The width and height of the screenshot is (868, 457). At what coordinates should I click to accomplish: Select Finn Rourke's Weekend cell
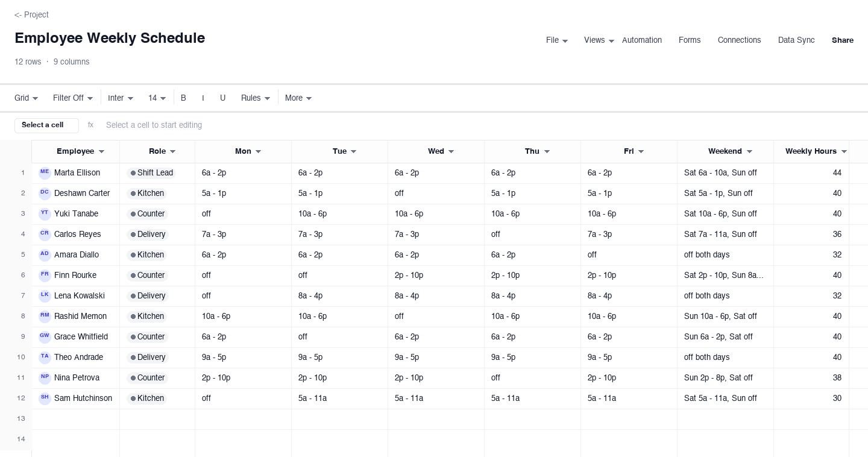[x=725, y=276]
